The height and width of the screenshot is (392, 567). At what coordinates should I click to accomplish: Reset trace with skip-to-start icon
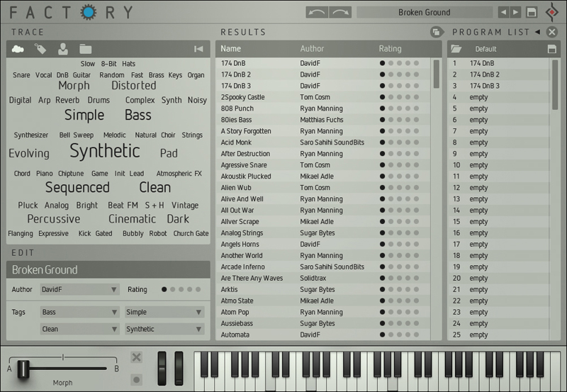(198, 49)
